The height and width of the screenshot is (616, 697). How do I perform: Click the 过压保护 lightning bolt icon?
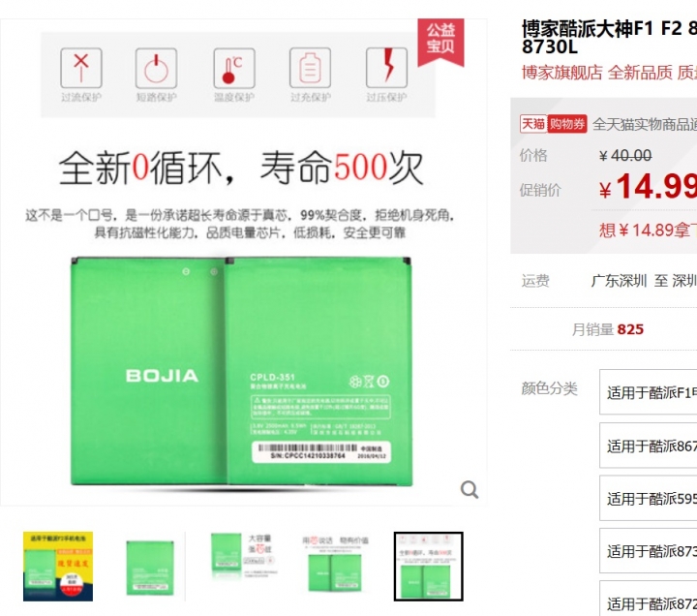tap(386, 68)
